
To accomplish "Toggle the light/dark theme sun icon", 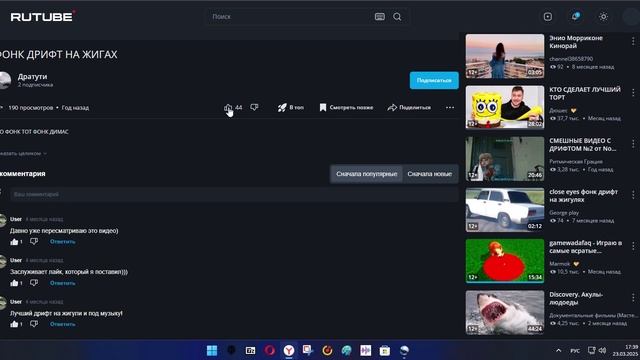I will point(603,17).
